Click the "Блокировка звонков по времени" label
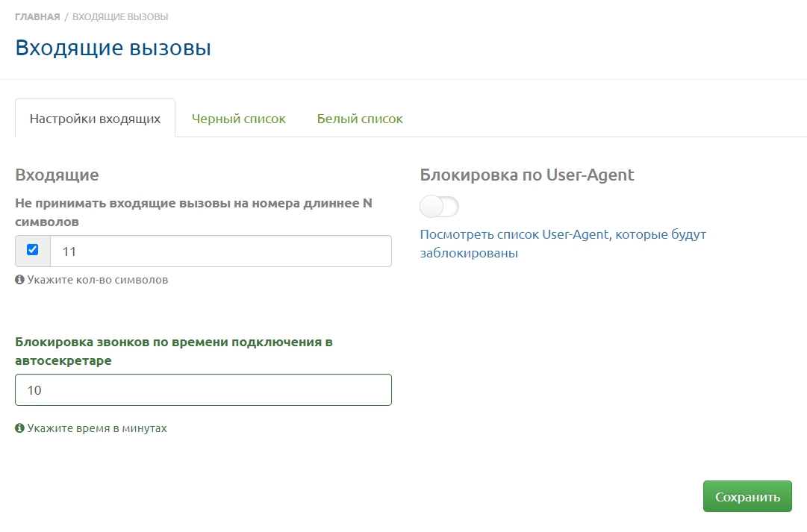The width and height of the screenshot is (807, 532). tap(173, 351)
